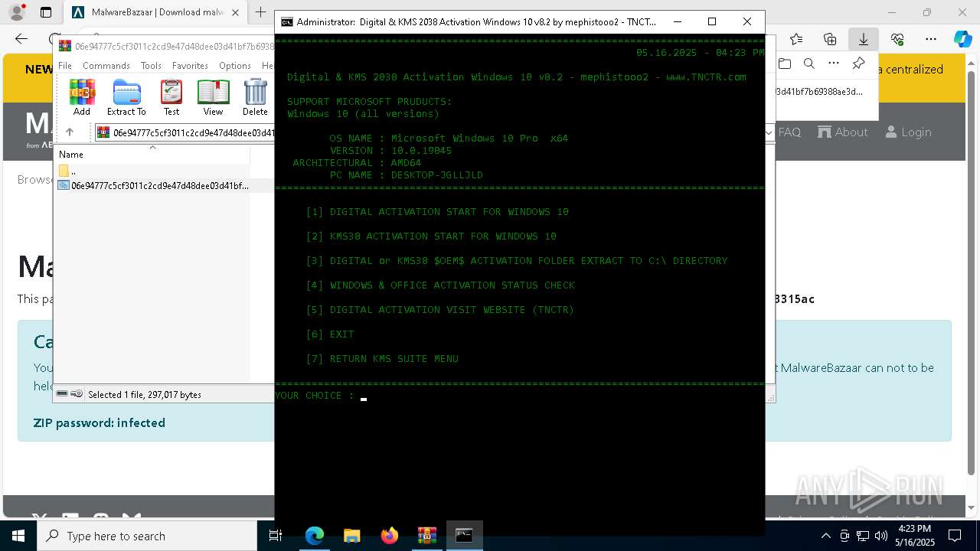
Task: Open the Copilot sidebar icon
Action: pyautogui.click(x=962, y=39)
